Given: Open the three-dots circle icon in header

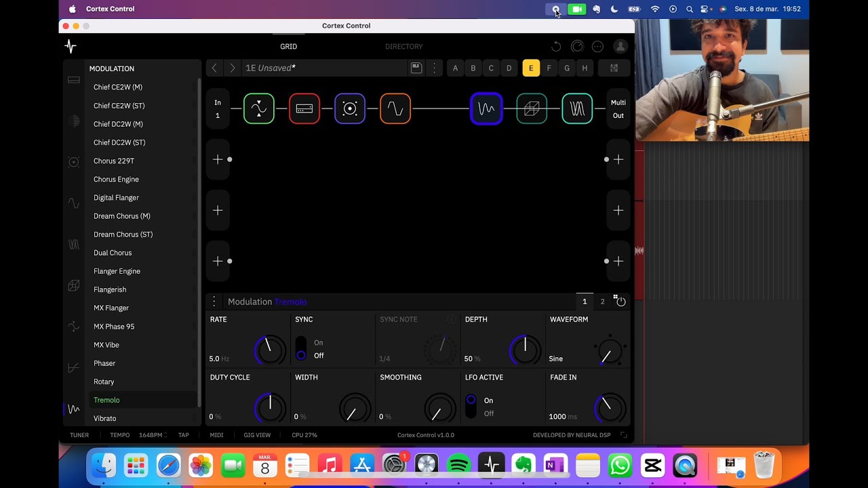Looking at the screenshot, I should (x=597, y=46).
